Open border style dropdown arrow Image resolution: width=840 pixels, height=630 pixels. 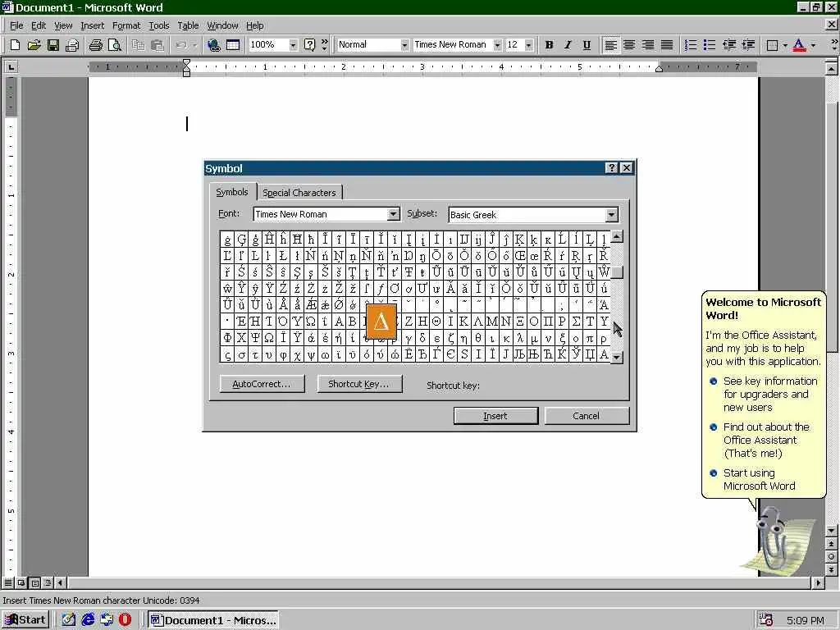(x=785, y=45)
